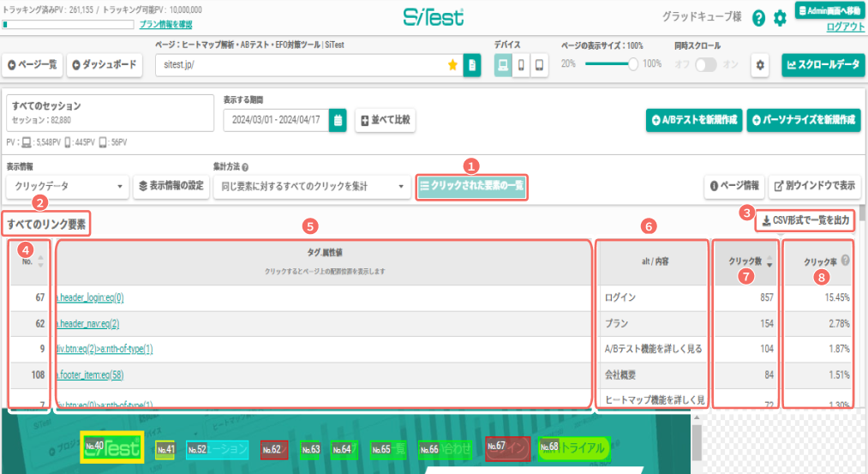The height and width of the screenshot is (474, 868).
Task: Click the tracked PV progress bar
Action: pyautogui.click(x=68, y=24)
